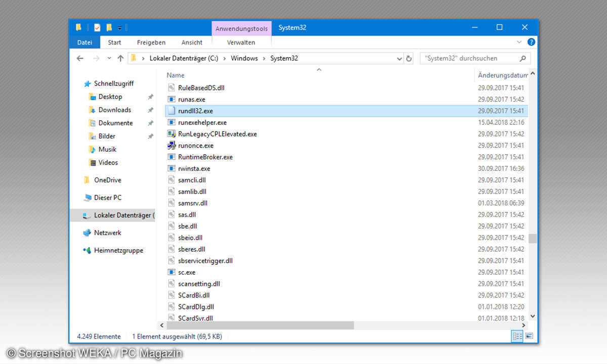Click the Downloads folder icon in sidebar
The image size is (607, 364).
click(x=92, y=110)
